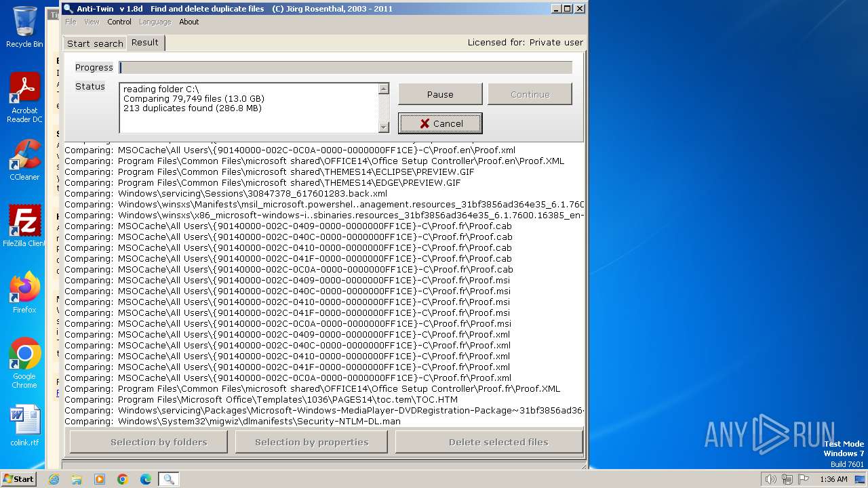Image resolution: width=868 pixels, height=488 pixels.
Task: Click the Continue button
Action: [x=530, y=94]
